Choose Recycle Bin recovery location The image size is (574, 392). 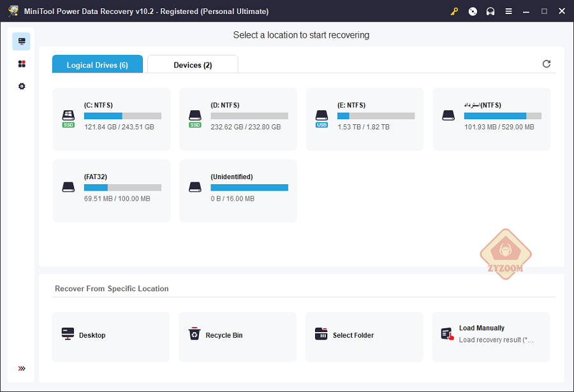pyautogui.click(x=238, y=337)
